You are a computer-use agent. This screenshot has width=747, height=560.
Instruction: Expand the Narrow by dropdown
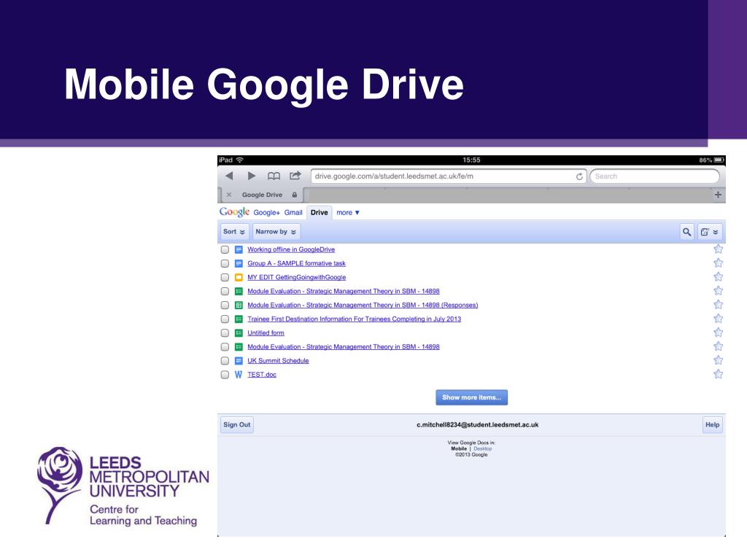(276, 232)
